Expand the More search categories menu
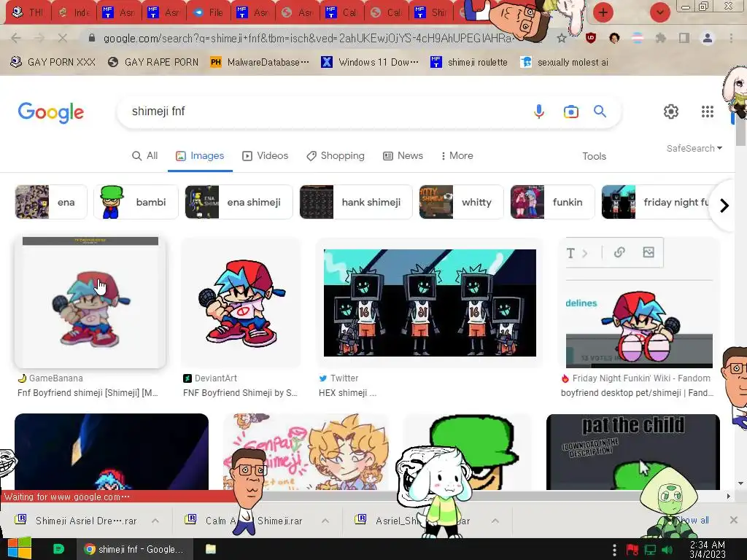This screenshot has width=747, height=560. 457,156
